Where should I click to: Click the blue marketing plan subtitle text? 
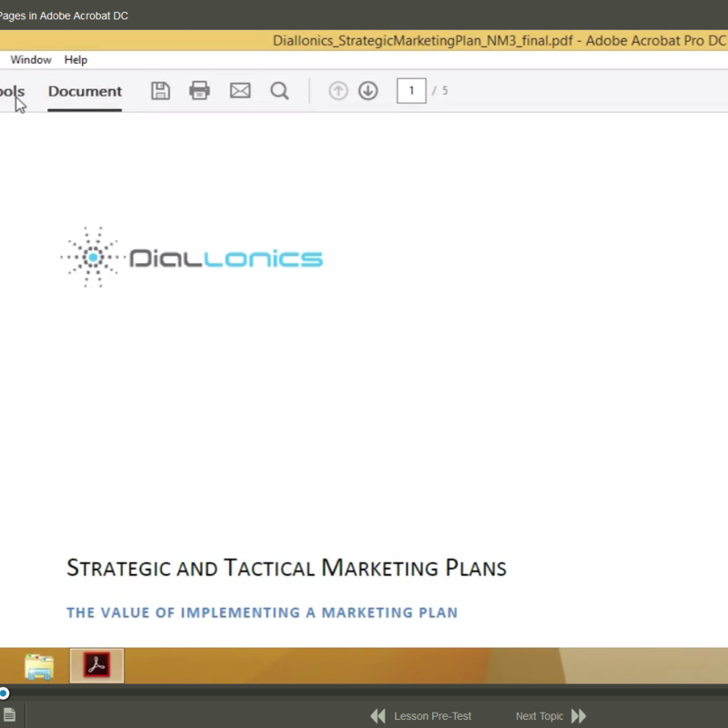(262, 612)
